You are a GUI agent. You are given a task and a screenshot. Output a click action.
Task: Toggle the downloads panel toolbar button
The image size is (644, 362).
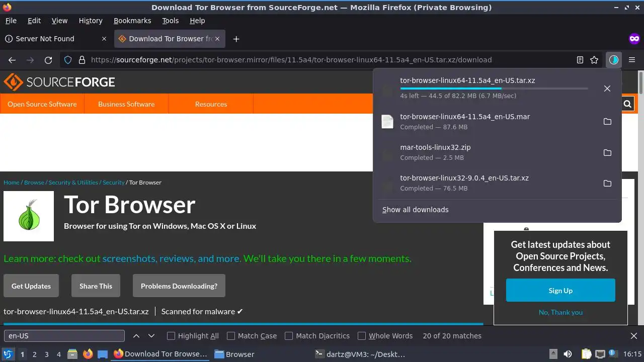point(613,60)
